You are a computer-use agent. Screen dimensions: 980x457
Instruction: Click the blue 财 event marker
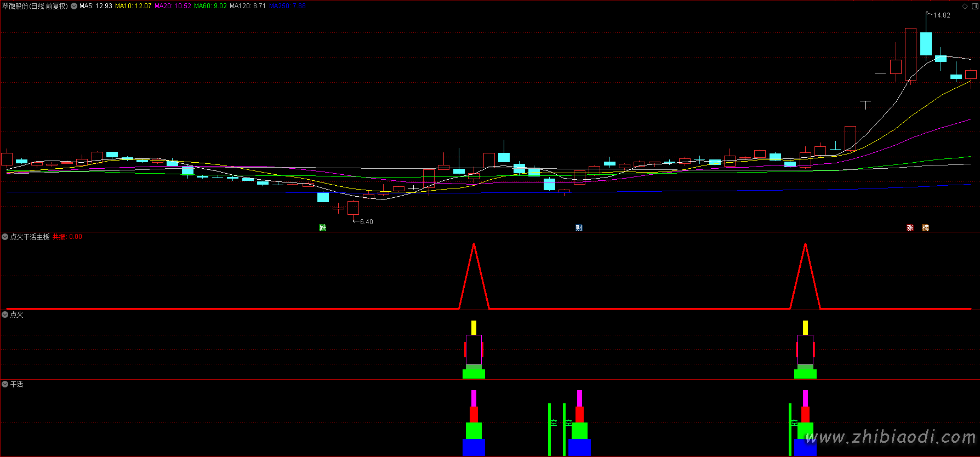pyautogui.click(x=579, y=227)
